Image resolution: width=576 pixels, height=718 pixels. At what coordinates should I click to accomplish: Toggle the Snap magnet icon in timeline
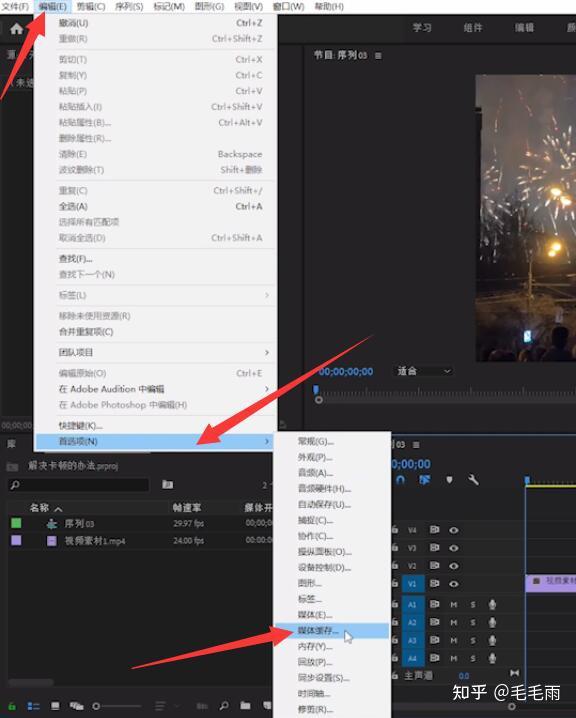pos(400,480)
